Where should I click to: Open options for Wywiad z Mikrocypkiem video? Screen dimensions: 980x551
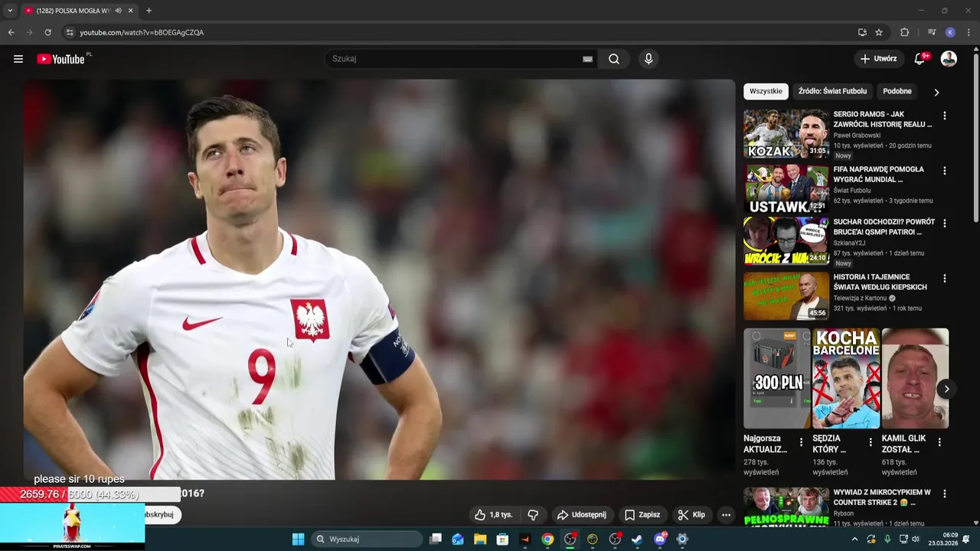point(944,494)
